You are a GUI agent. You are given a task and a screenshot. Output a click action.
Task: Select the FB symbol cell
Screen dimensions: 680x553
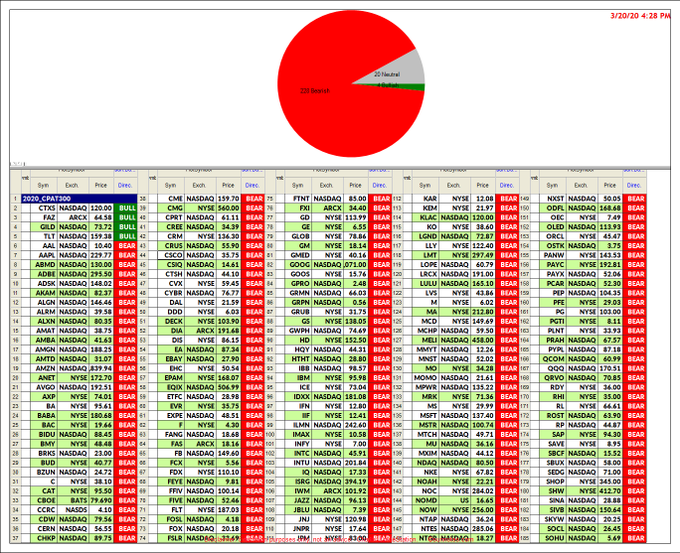click(171, 453)
